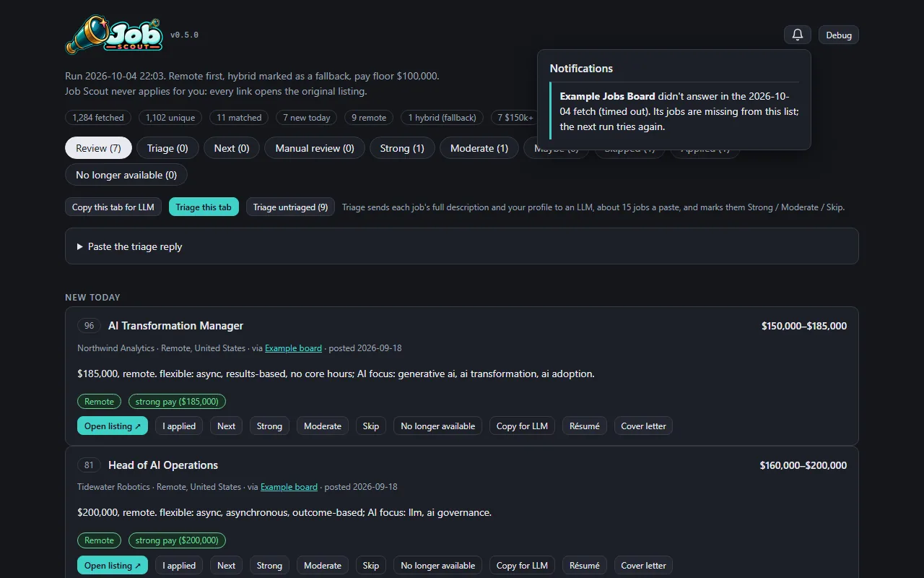
Task: Open listing for Head of AI Operations
Action: pos(113,566)
